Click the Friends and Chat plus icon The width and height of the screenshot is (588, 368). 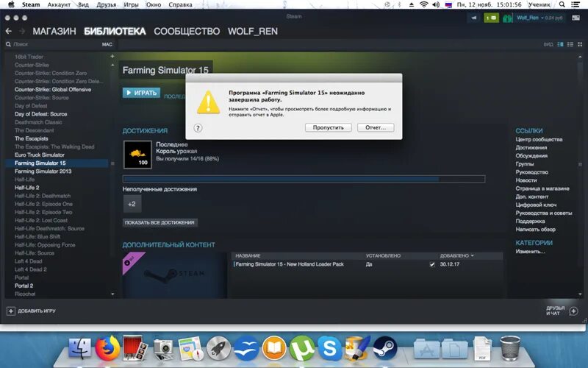[573, 311]
